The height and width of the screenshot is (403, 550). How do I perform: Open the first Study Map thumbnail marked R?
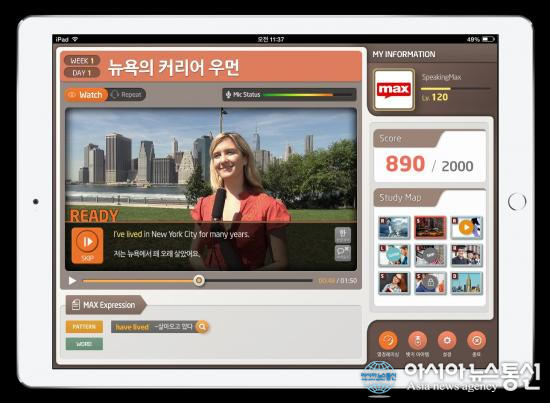pos(394,227)
